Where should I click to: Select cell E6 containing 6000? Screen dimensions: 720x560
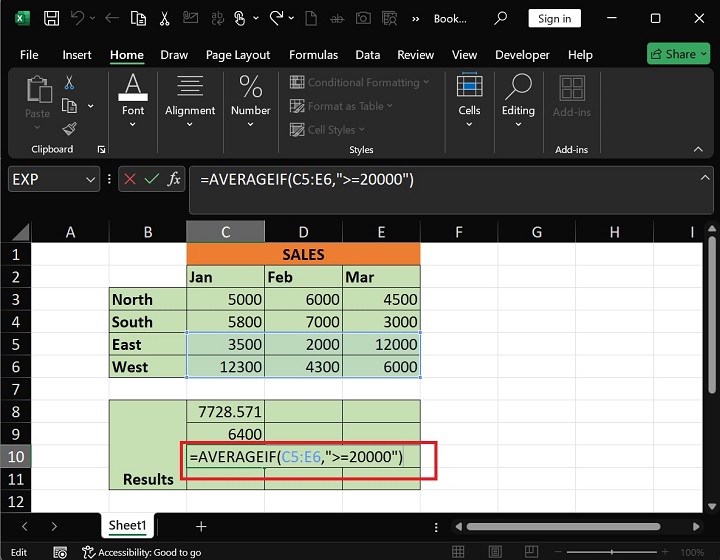[381, 367]
